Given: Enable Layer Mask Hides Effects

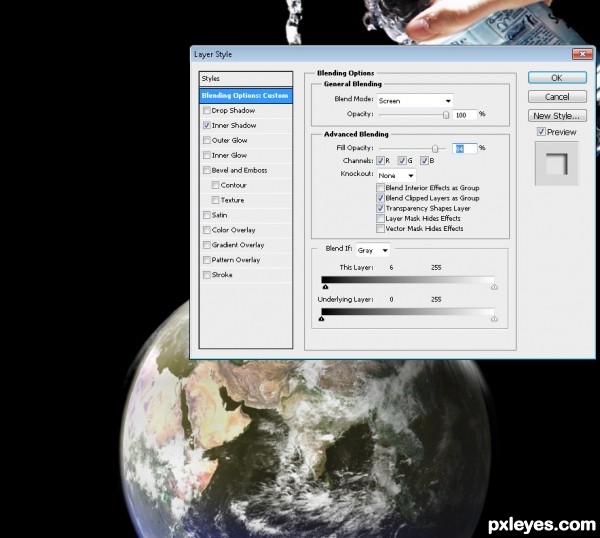Looking at the screenshot, I should (380, 218).
